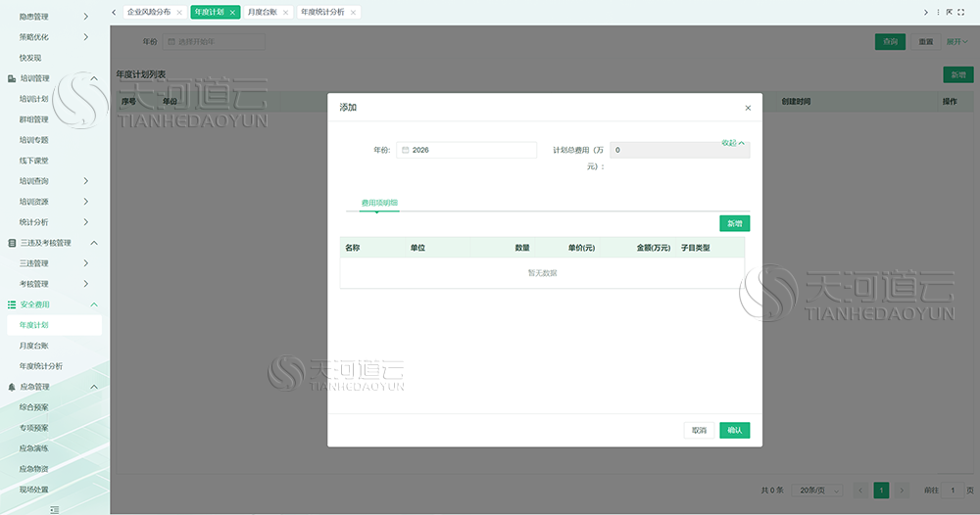The image size is (980, 515).
Task: Click the 安全费用 list icon in sidebar
Action: (12, 304)
